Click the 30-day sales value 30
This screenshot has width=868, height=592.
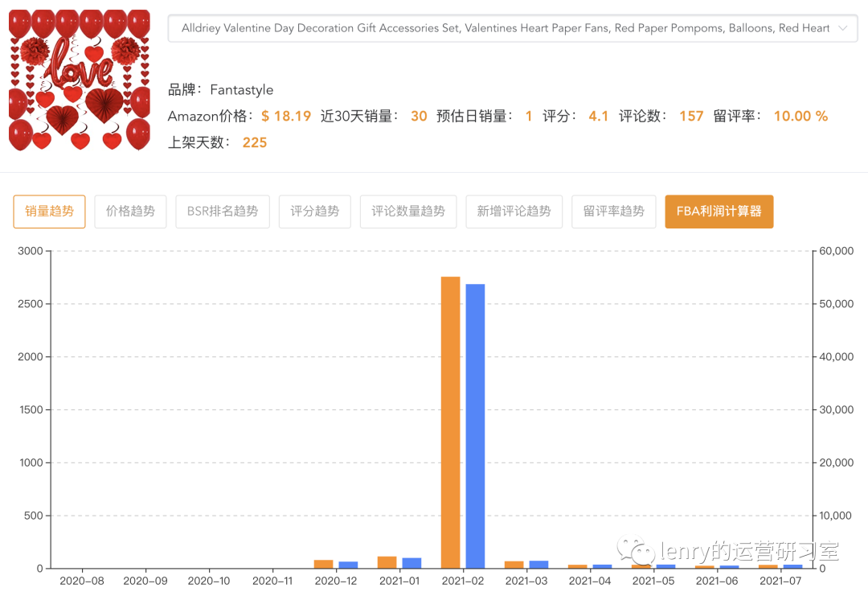[x=419, y=116]
